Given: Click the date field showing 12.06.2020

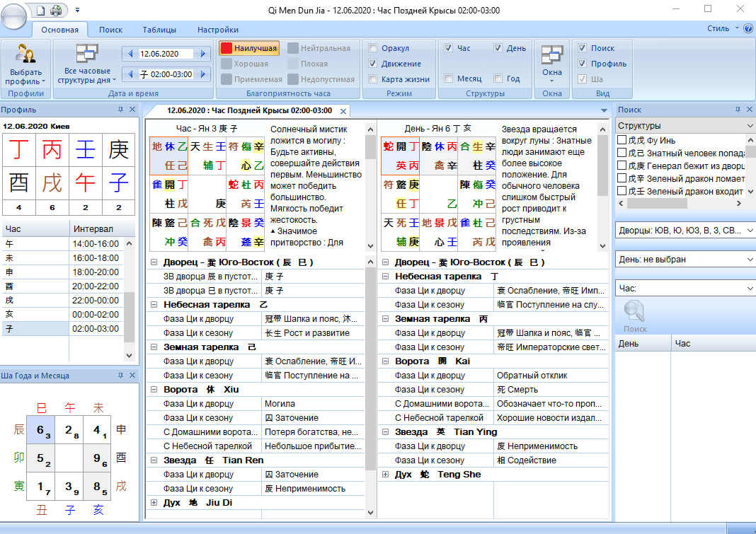Looking at the screenshot, I should pos(166,54).
